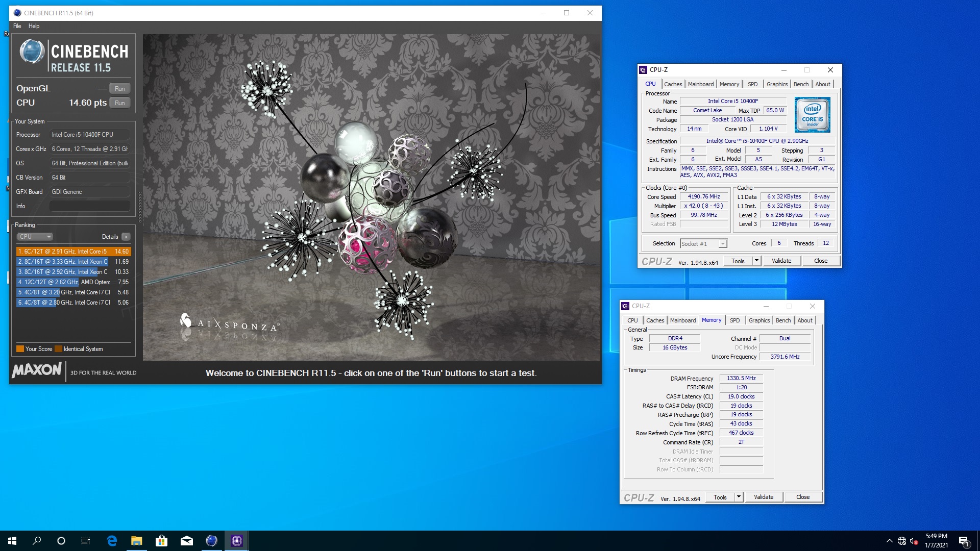Click the Cinebench title bar app icon
This screenshot has width=980, height=551.
click(x=17, y=13)
